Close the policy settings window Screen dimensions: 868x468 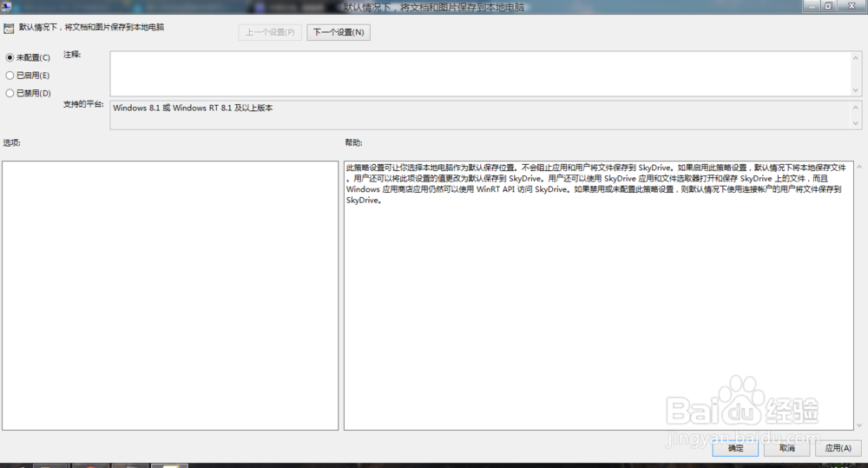pos(852,6)
